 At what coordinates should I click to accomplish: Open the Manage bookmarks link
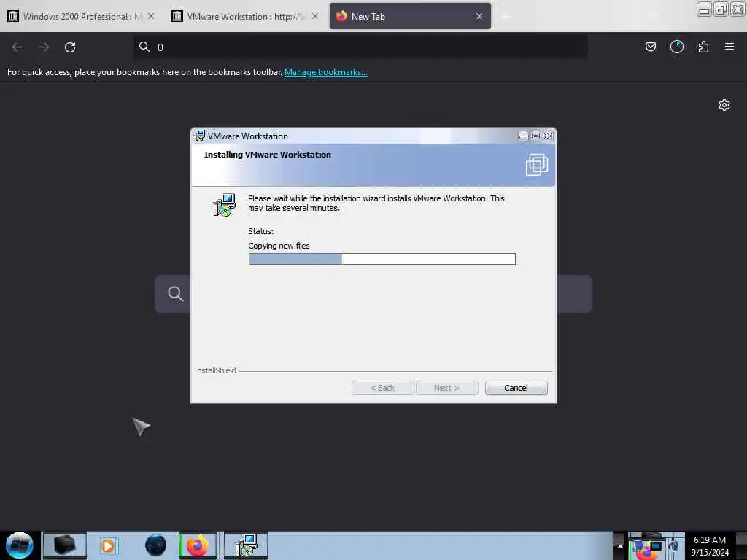click(326, 72)
